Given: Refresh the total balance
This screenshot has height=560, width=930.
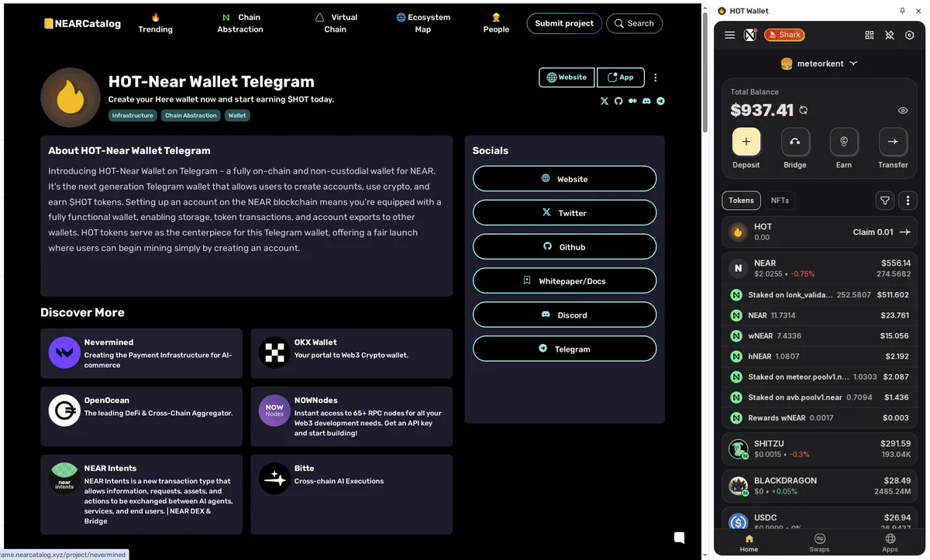Looking at the screenshot, I should [x=804, y=111].
